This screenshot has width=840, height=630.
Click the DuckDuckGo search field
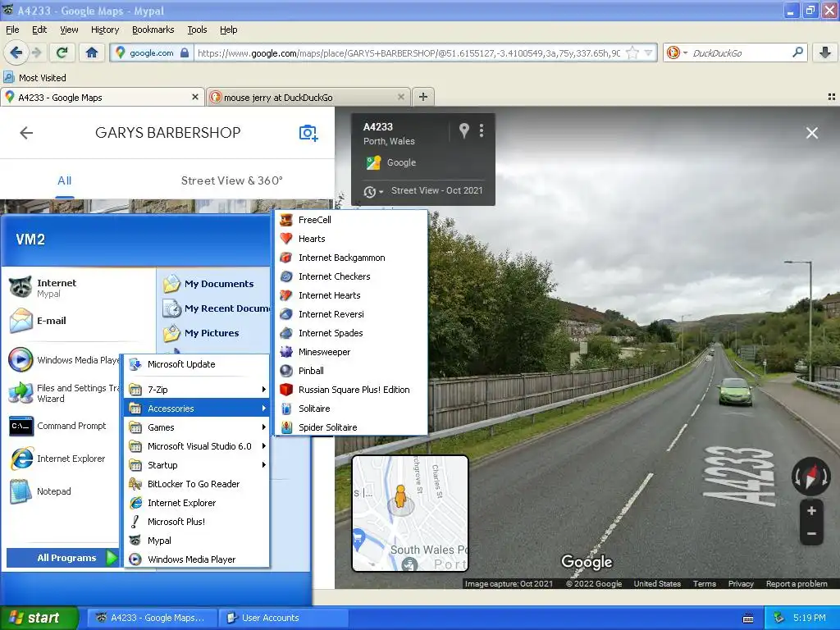click(739, 52)
